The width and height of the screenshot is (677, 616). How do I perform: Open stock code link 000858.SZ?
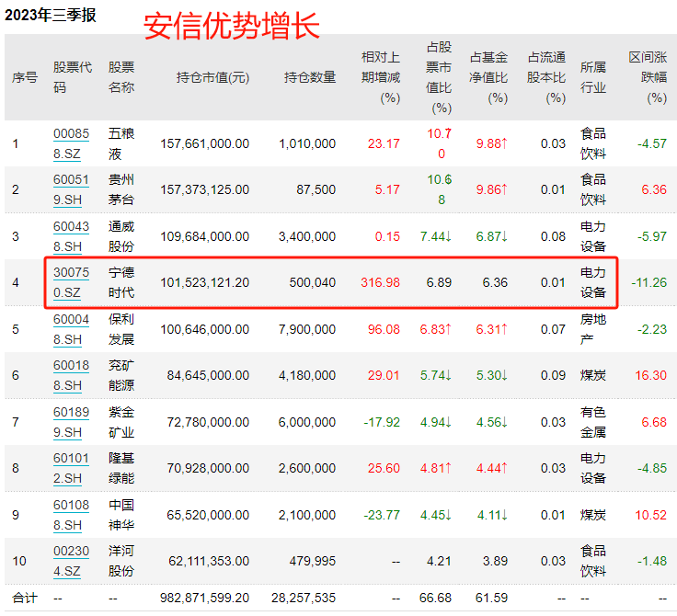(71, 143)
